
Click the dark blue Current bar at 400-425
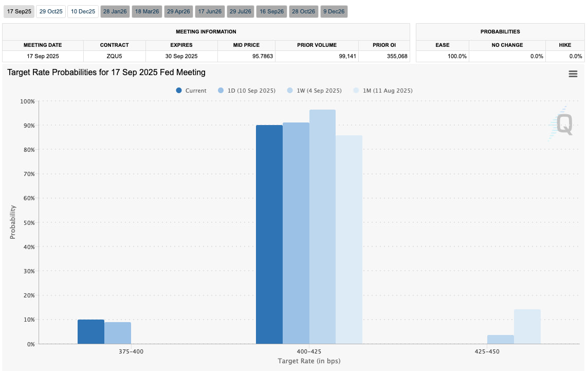(x=269, y=234)
